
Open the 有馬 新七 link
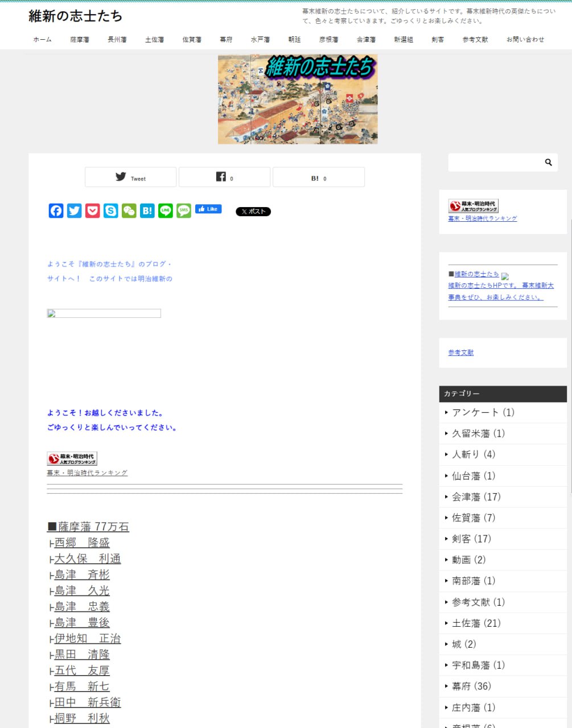82,686
